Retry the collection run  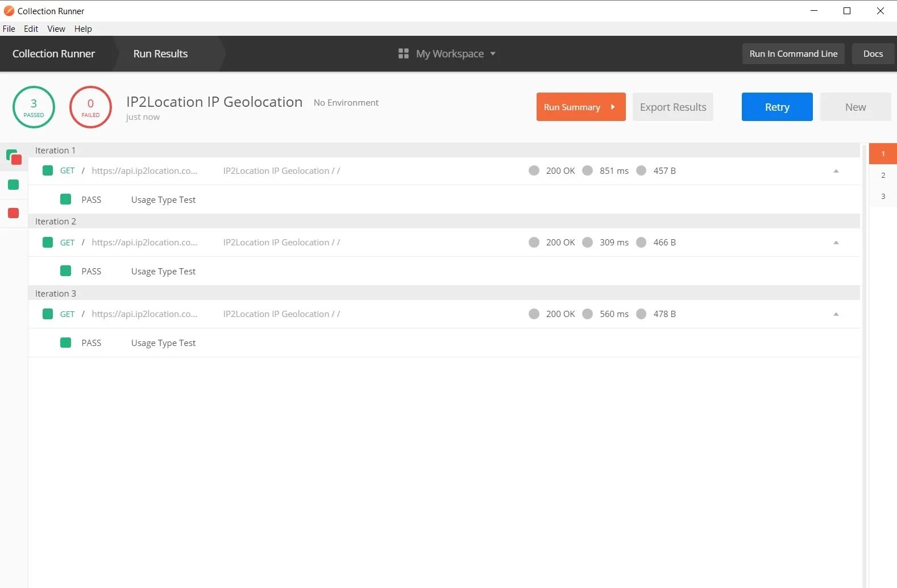click(x=777, y=107)
